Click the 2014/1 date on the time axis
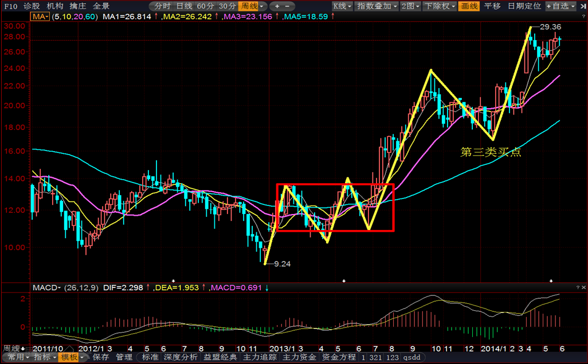 click(493, 349)
